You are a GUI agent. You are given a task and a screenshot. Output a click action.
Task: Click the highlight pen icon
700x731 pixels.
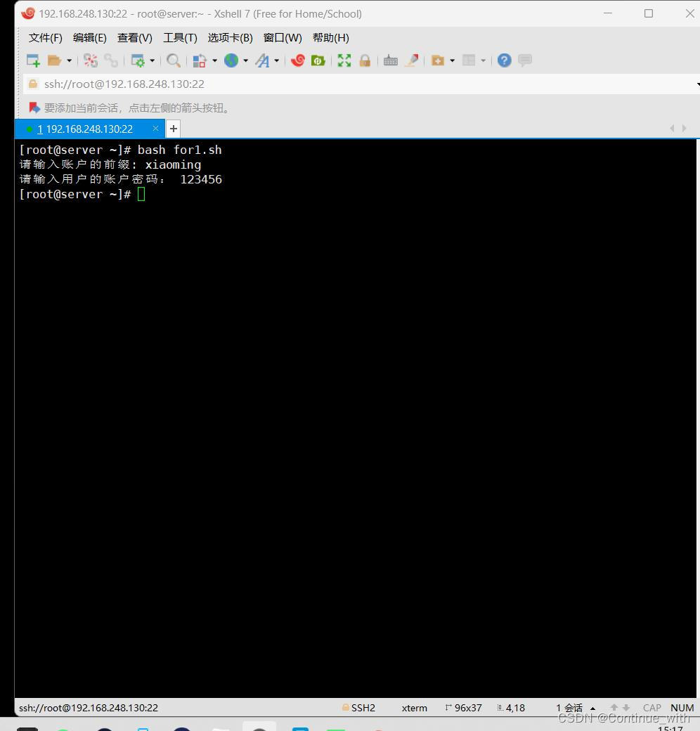point(412,60)
